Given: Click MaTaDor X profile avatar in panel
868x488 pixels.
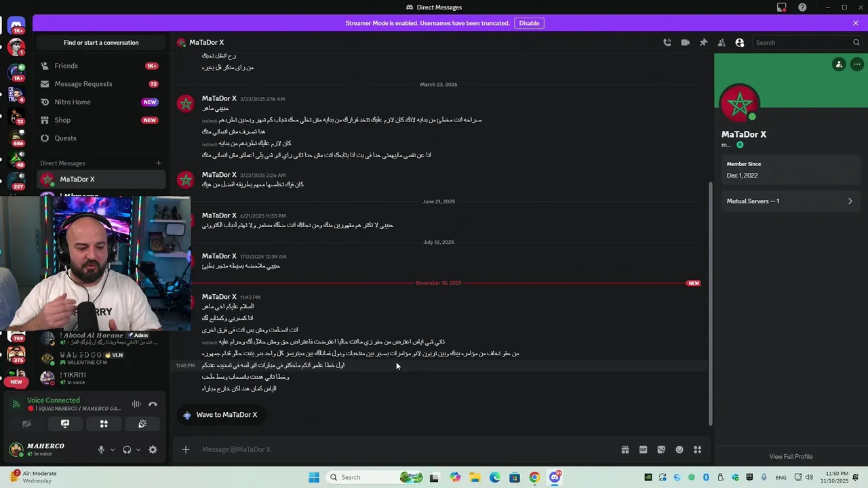Looking at the screenshot, I should pos(740,104).
